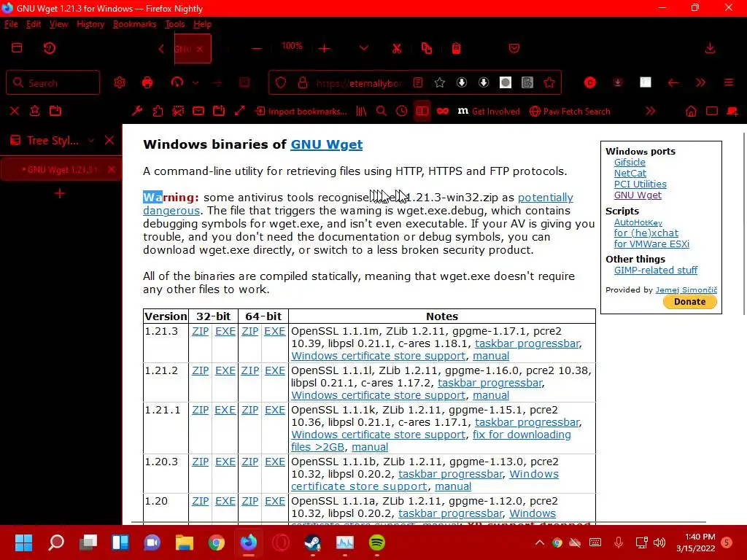Toggle the sidebar button in bookmarks toolbar
The height and width of the screenshot is (560, 747).
[422, 111]
